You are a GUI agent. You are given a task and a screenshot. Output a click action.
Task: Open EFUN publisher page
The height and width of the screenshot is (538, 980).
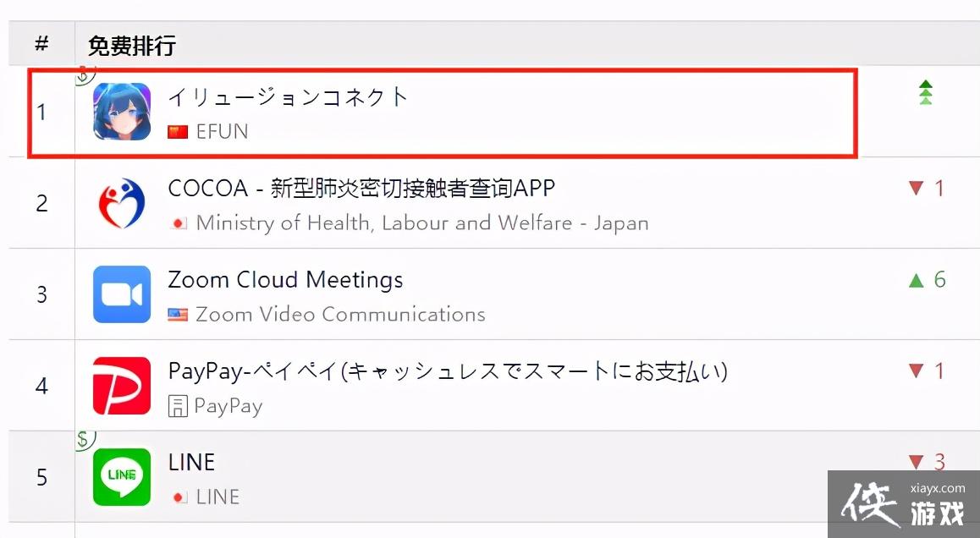[x=222, y=132]
